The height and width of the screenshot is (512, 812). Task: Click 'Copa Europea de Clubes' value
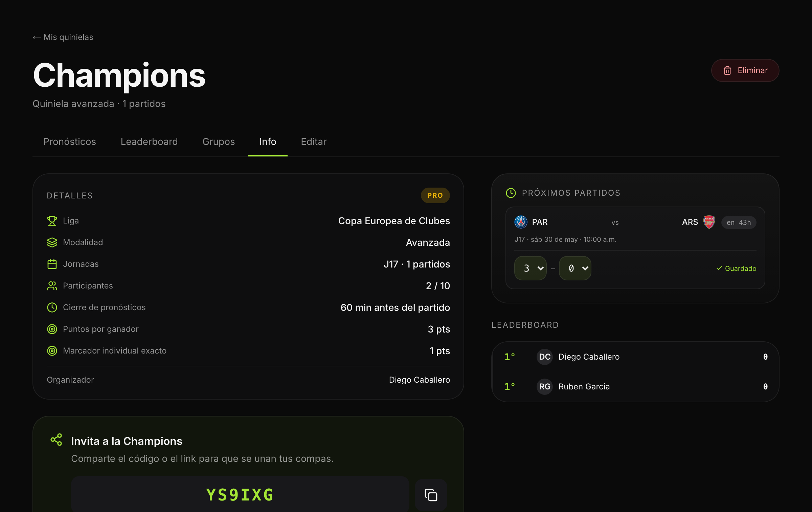coord(394,221)
